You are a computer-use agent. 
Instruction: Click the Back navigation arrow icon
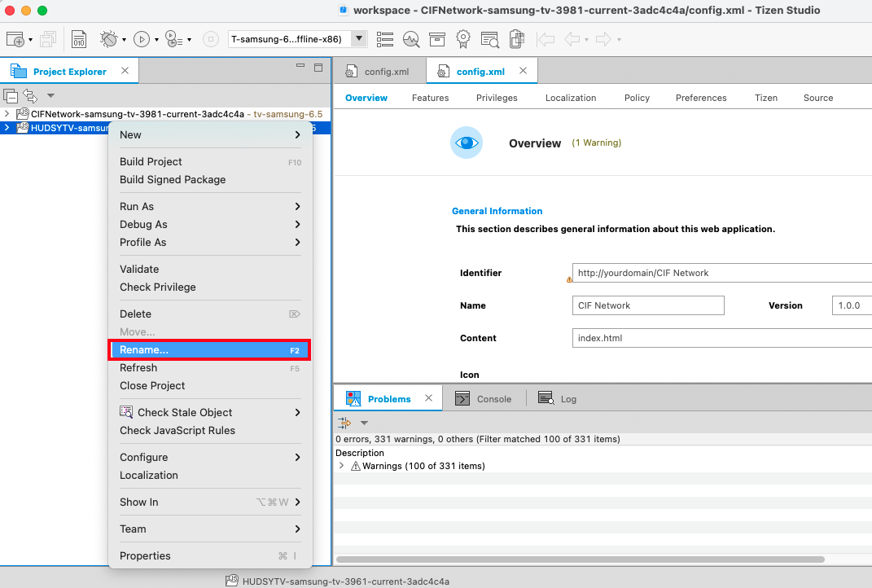(x=572, y=39)
